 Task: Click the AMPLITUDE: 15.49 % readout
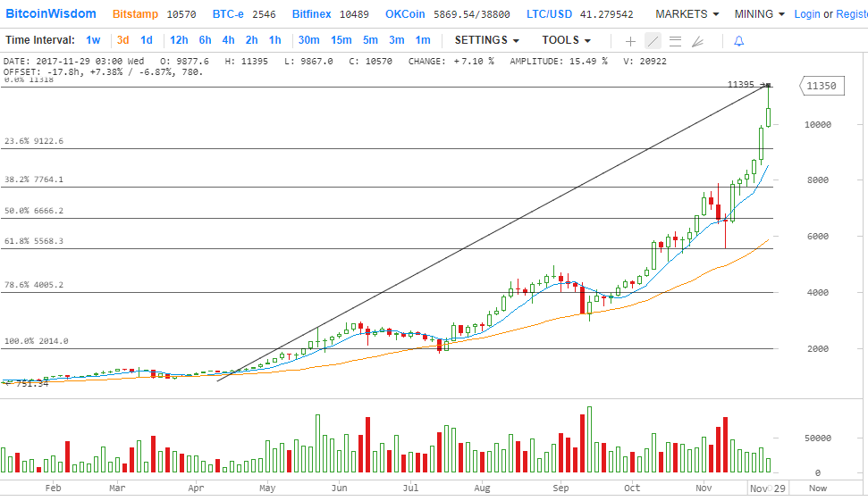pyautogui.click(x=559, y=61)
